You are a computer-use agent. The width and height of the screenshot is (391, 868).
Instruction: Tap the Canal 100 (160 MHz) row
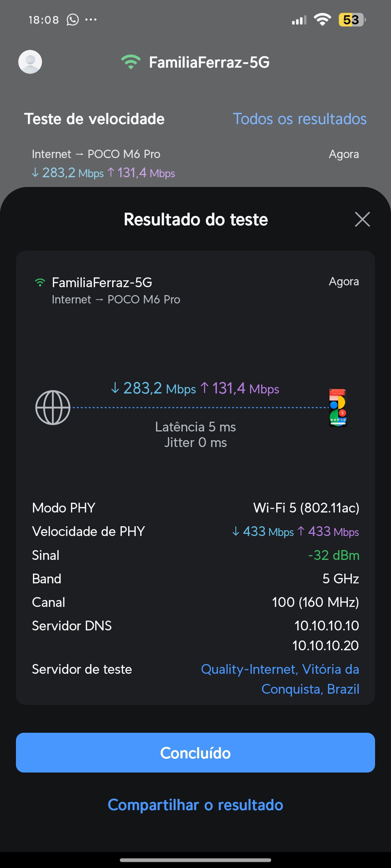[195, 602]
